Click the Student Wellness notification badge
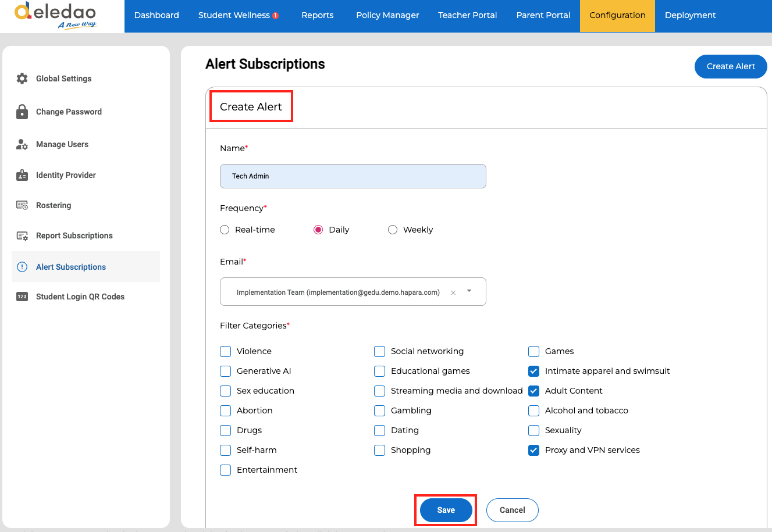 [276, 16]
